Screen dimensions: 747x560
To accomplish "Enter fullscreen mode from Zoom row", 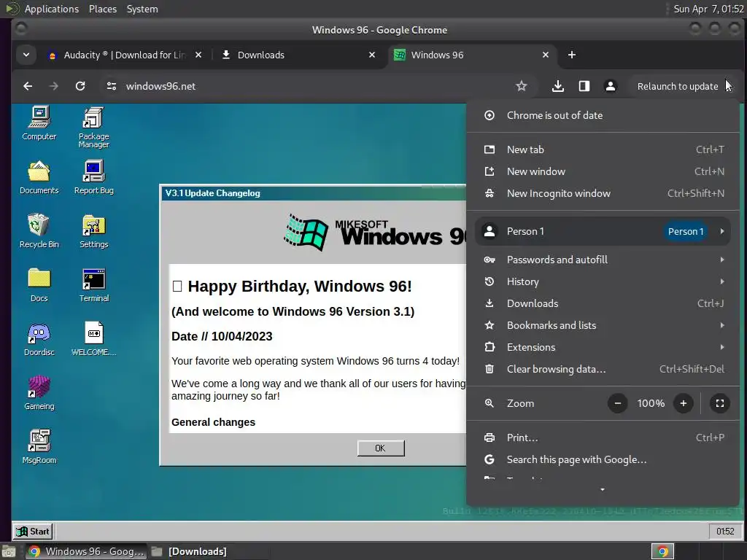I will tap(720, 403).
